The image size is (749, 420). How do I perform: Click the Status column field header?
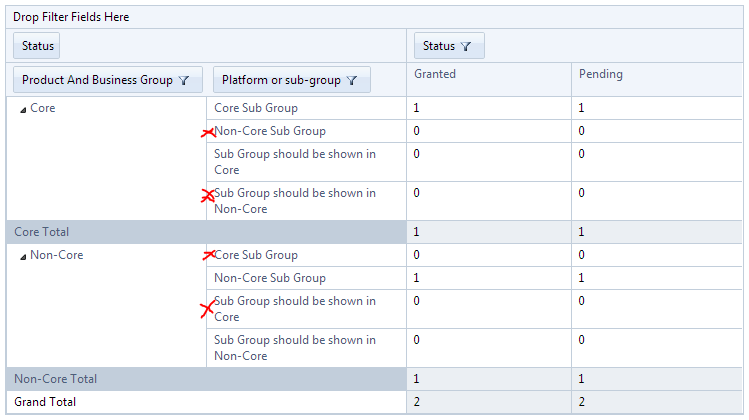439,46
